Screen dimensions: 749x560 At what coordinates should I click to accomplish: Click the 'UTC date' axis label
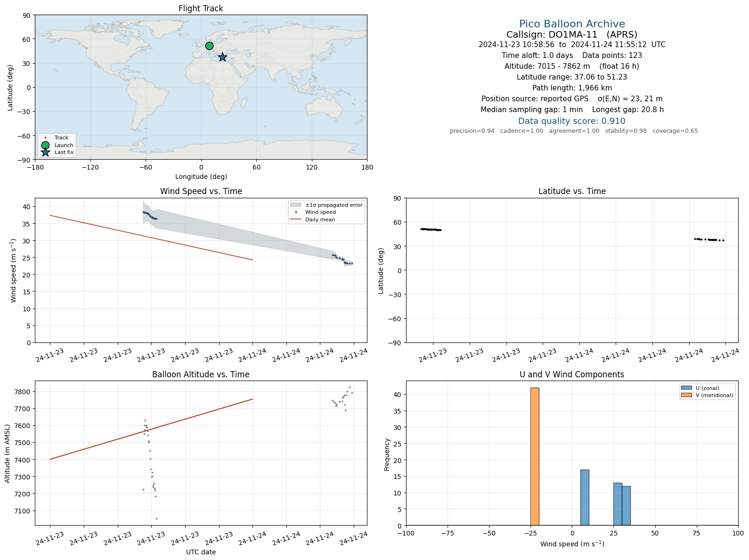point(201,552)
